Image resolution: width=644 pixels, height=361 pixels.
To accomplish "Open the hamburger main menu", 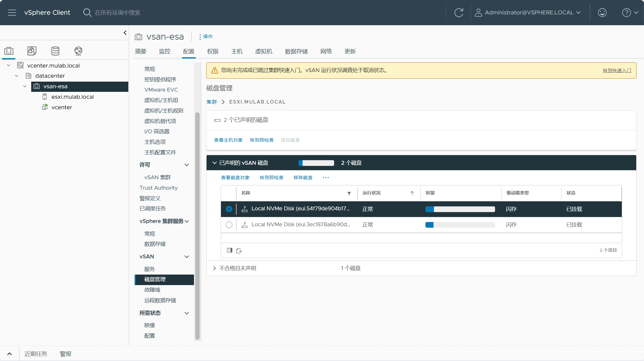I will (12, 13).
